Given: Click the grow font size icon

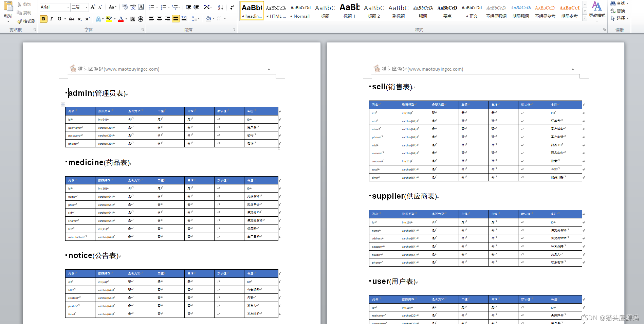Looking at the screenshot, I should [x=93, y=7].
